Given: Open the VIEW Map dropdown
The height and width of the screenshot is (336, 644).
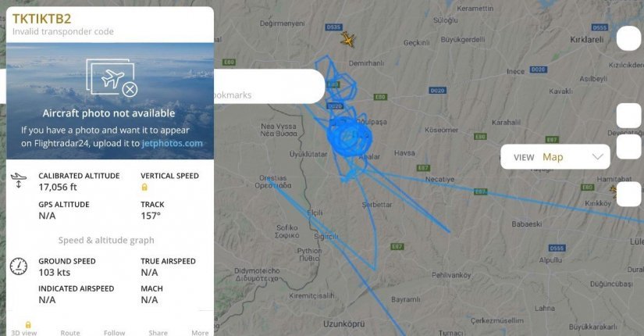Looking at the screenshot, I should pyautogui.click(x=555, y=157).
